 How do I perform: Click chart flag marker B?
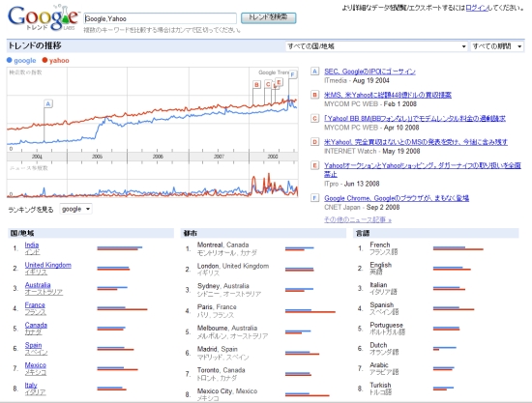pos(257,85)
